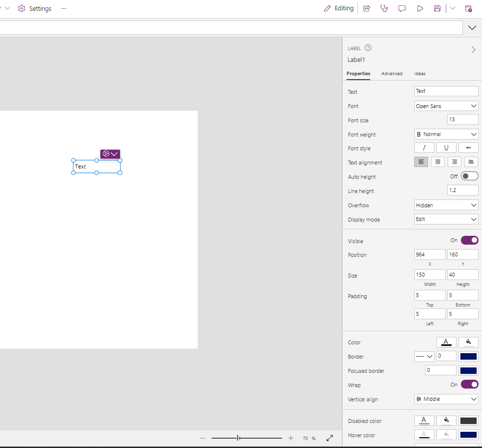Image resolution: width=482 pixels, height=448 pixels.
Task: Open the App checker stethoscope icon
Action: [384, 8]
